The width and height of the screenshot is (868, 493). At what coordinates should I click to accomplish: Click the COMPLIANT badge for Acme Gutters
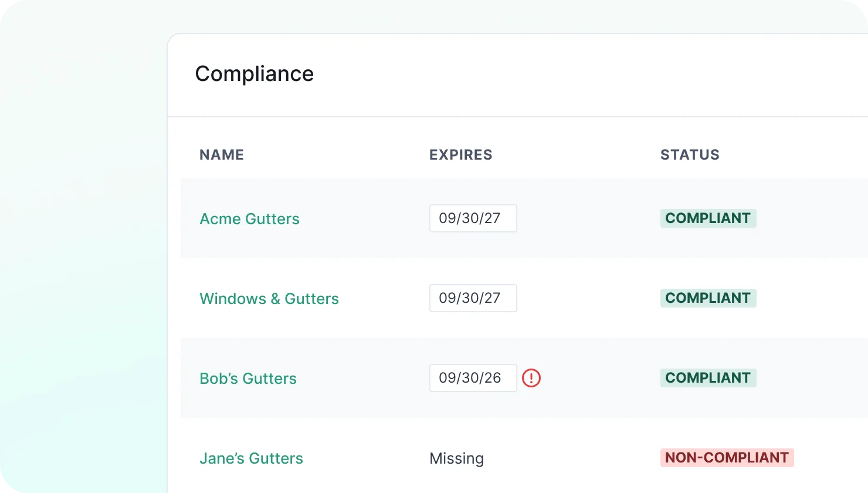[x=708, y=218]
